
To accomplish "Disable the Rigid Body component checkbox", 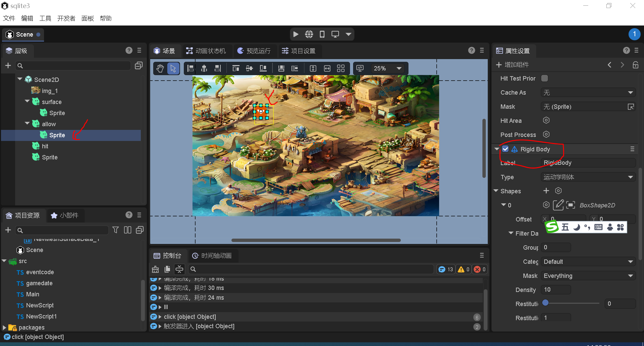I will 505,149.
